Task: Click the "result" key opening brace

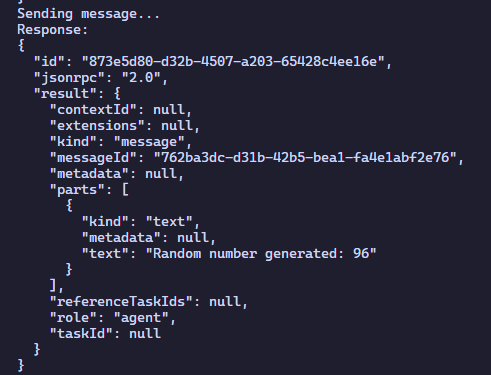Action: click(x=117, y=94)
